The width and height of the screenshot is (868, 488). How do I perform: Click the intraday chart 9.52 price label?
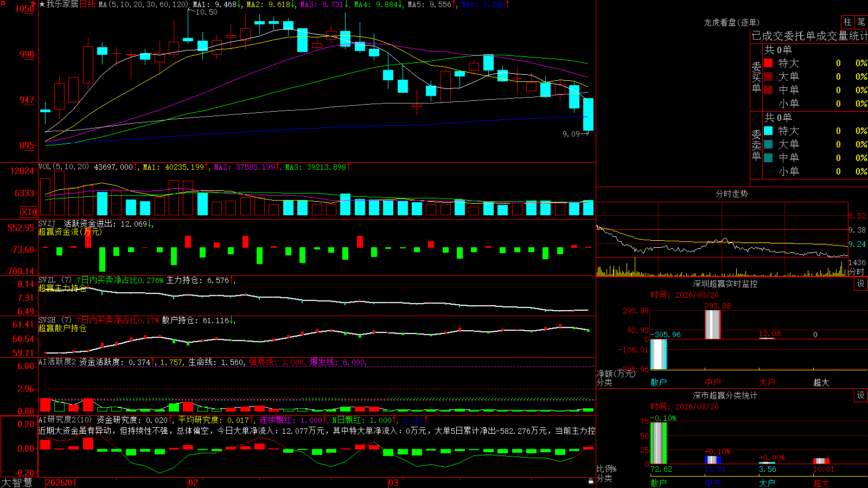click(858, 216)
